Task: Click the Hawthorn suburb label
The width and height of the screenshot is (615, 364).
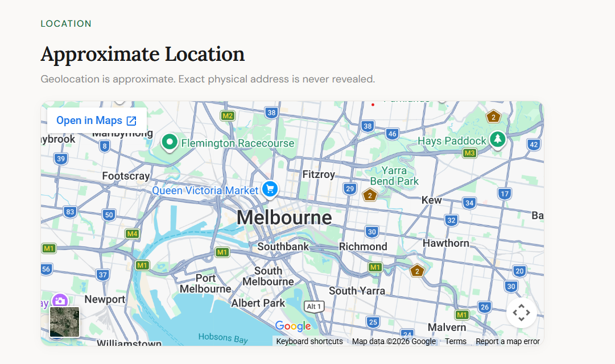Action: tap(446, 243)
